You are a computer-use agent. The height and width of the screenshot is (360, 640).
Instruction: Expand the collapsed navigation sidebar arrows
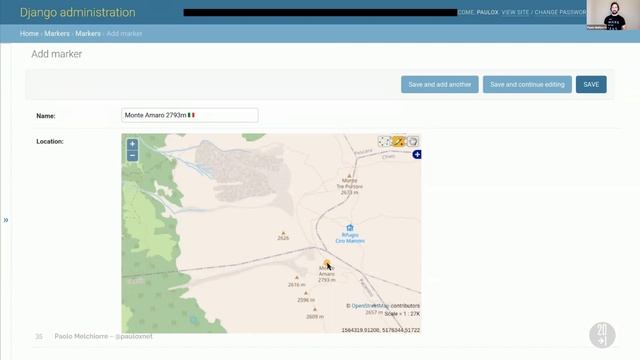click(x=6, y=220)
